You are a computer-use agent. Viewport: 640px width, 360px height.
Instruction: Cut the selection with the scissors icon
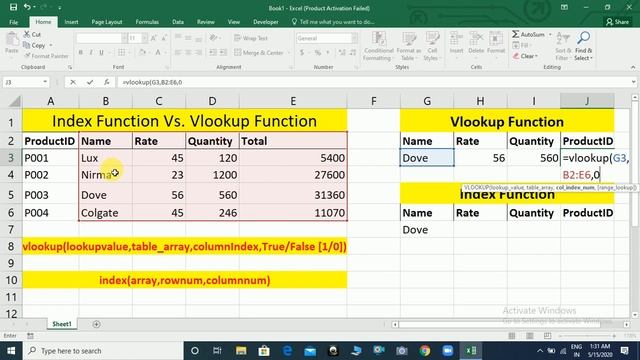point(32,34)
